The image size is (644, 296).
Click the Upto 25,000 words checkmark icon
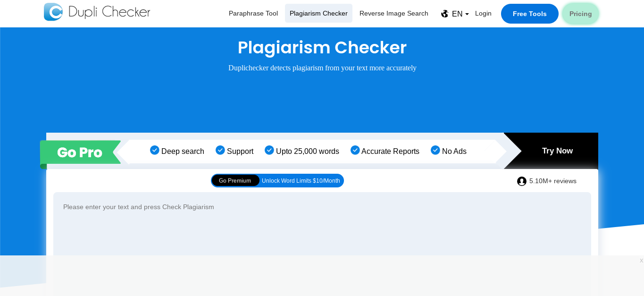269,150
